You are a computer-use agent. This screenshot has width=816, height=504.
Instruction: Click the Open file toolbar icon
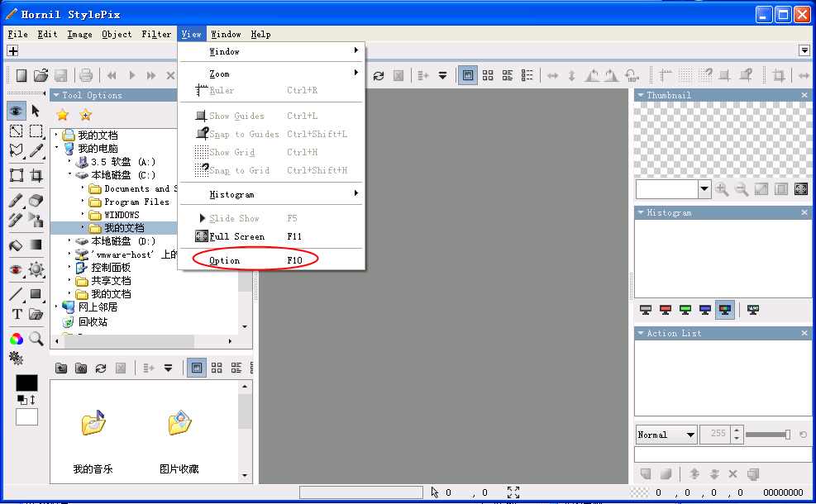tap(41, 76)
